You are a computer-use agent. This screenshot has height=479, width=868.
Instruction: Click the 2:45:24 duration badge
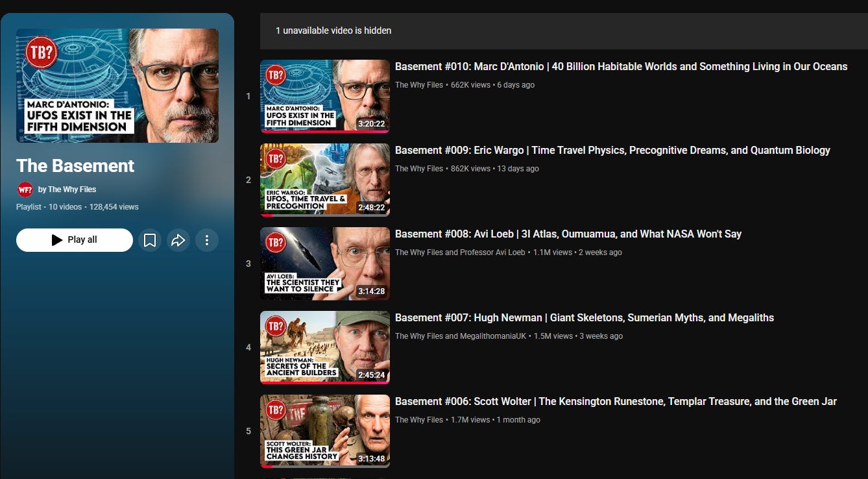(x=372, y=375)
